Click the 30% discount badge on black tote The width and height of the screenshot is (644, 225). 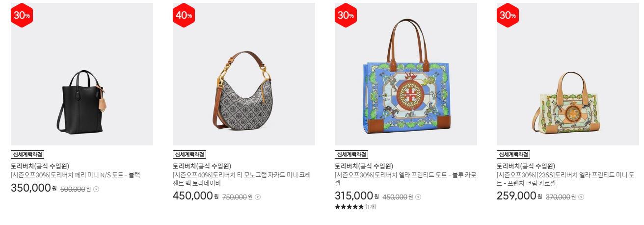22,15
